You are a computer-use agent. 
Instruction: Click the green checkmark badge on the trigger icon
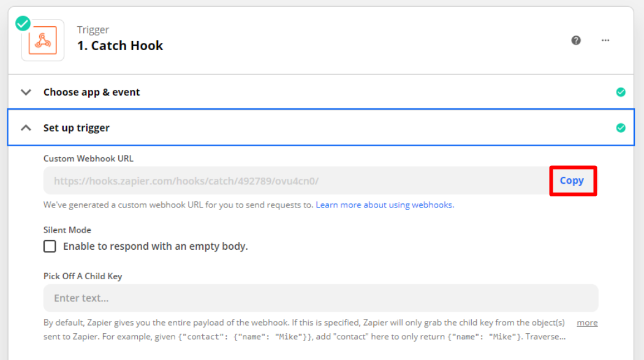point(23,23)
